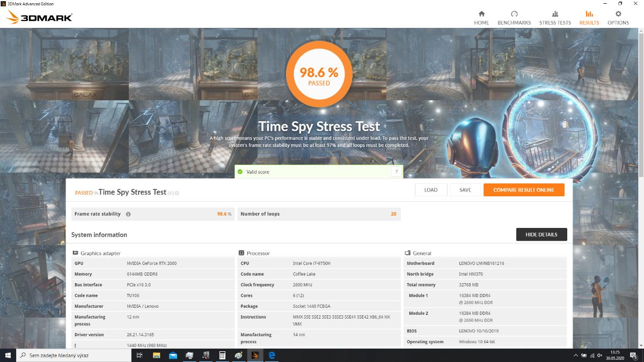Click the question mark help in Valid score

396,172
